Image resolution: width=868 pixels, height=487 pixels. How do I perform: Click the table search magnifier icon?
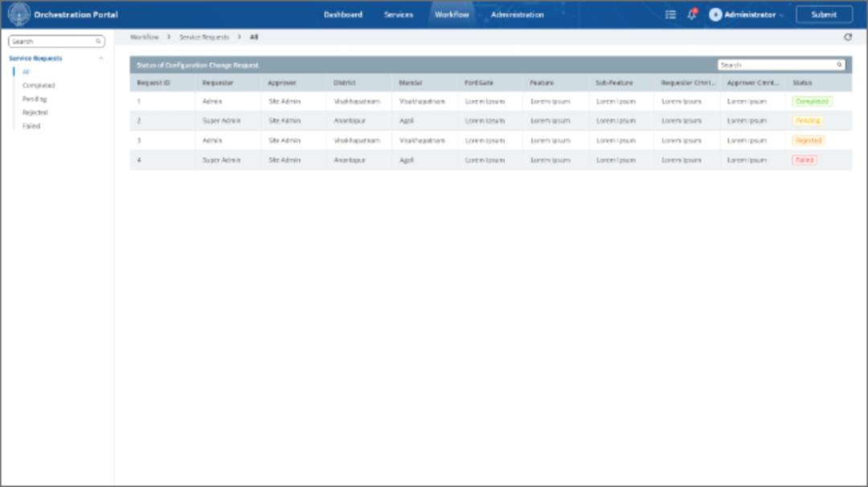[x=838, y=63]
